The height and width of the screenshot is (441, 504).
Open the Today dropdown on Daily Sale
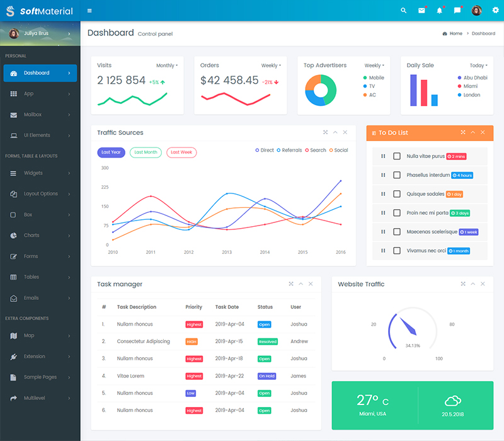[x=478, y=66]
